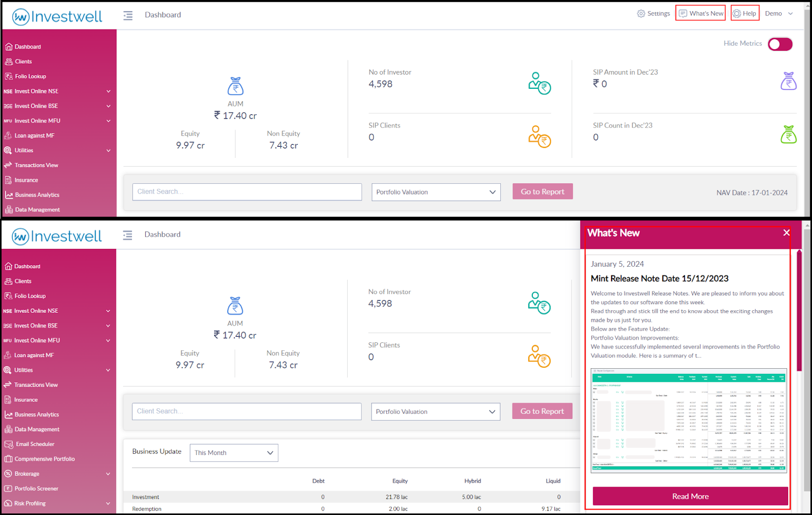Open the Business Update This Month dropdown
This screenshot has height=515, width=812.
pyautogui.click(x=234, y=453)
